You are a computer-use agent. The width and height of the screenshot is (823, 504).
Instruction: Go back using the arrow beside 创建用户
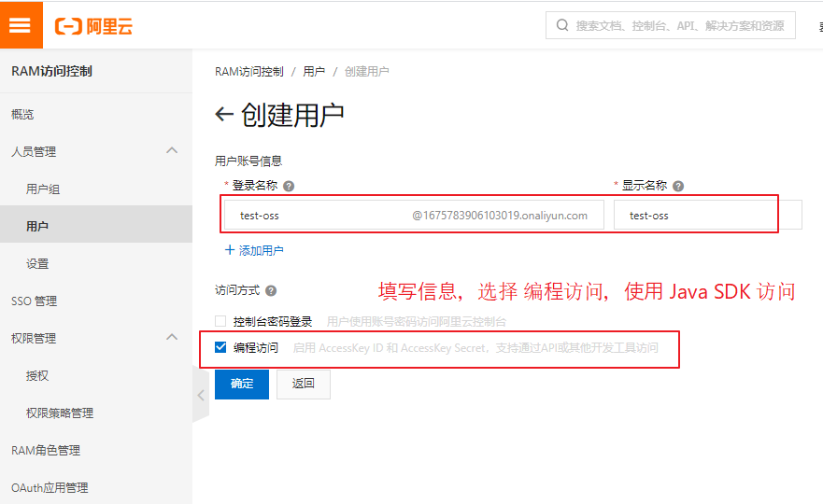click(224, 114)
